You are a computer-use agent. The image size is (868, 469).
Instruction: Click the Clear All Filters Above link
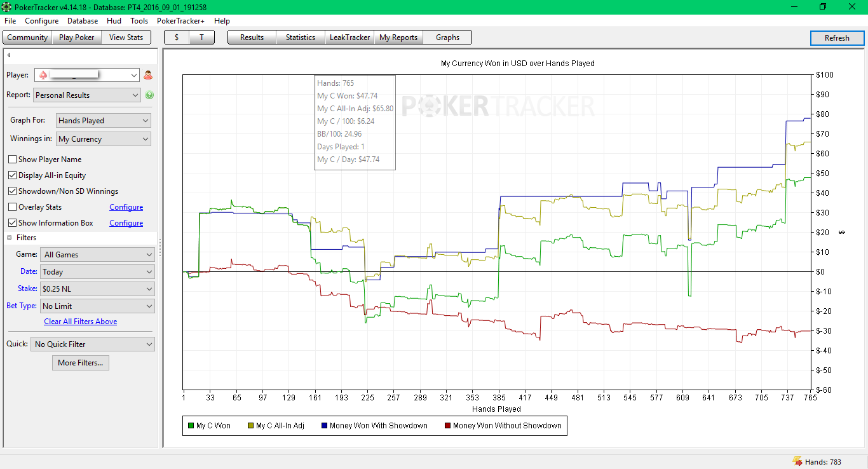click(81, 322)
